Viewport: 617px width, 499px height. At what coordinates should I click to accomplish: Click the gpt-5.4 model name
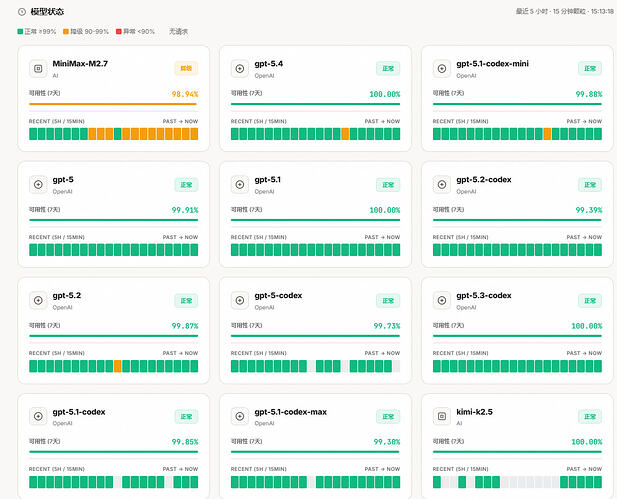click(x=269, y=64)
